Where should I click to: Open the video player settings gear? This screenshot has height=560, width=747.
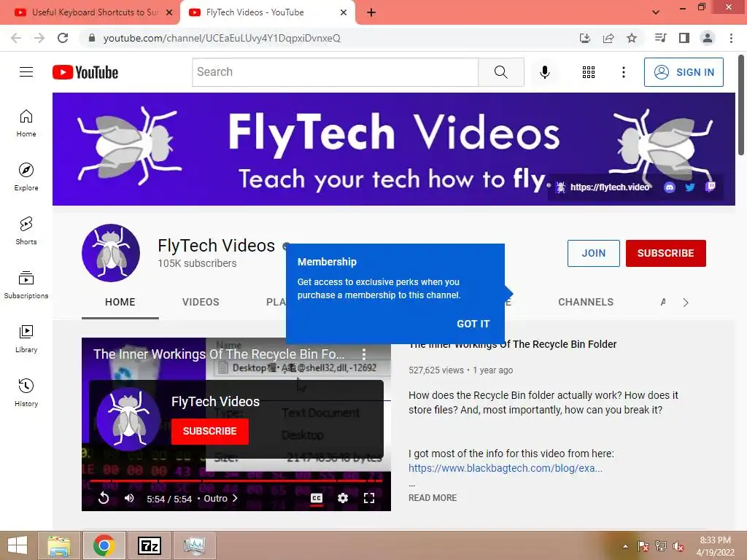[x=343, y=498]
